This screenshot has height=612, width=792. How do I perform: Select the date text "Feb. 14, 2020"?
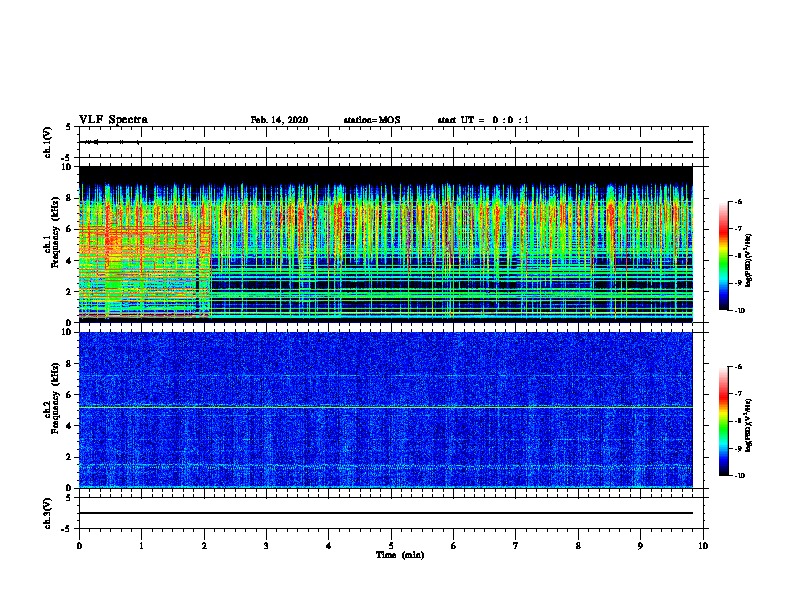[279, 120]
